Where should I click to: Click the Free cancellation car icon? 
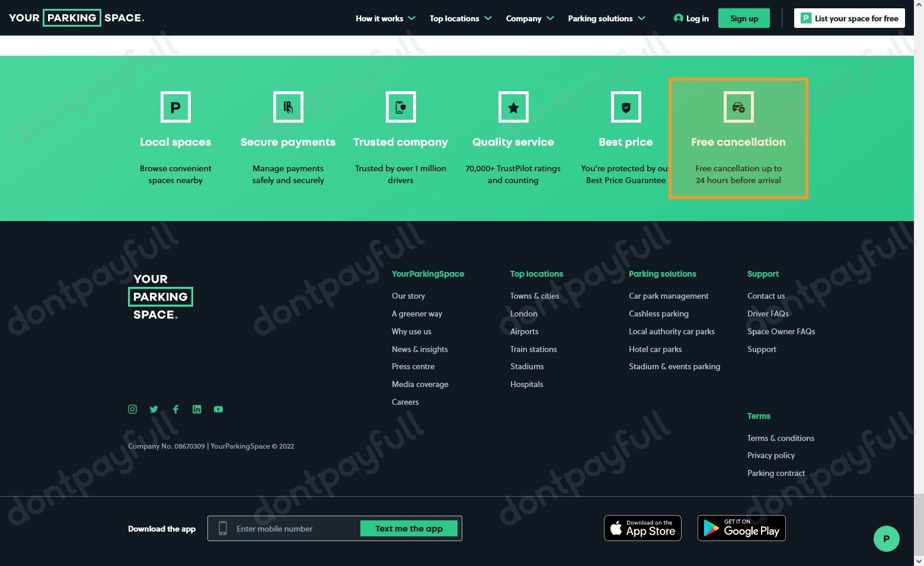(738, 107)
